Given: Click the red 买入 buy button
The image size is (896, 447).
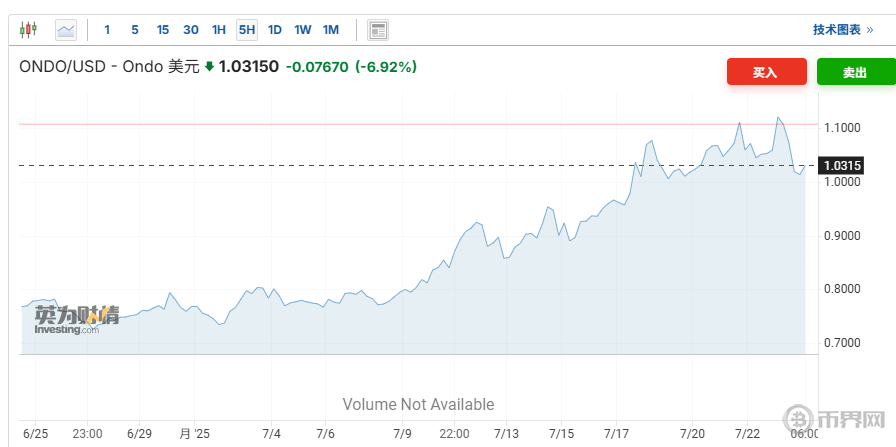Looking at the screenshot, I should tap(765, 73).
